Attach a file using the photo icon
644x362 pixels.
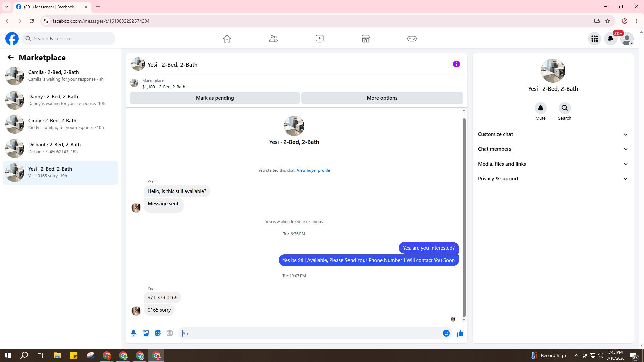146,333
